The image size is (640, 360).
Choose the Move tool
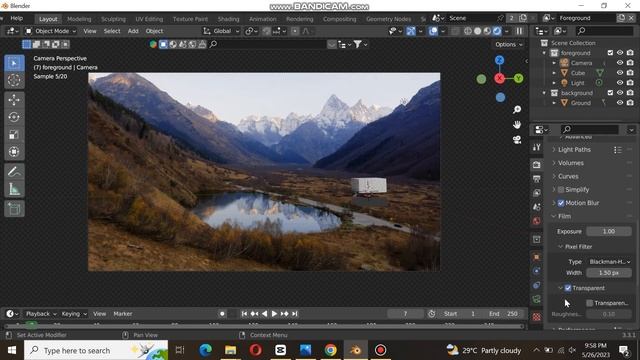14,100
